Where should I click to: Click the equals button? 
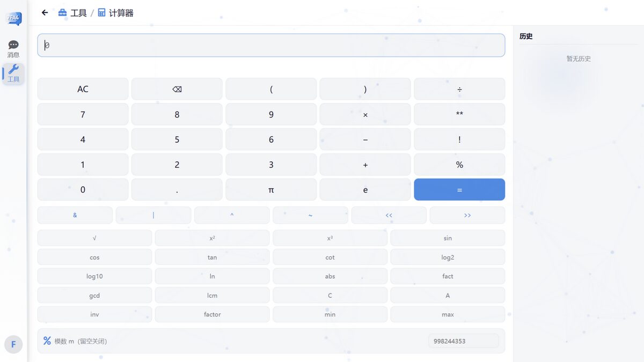click(459, 189)
